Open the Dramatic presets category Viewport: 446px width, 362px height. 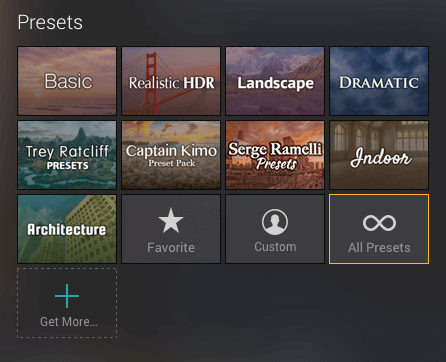(379, 81)
